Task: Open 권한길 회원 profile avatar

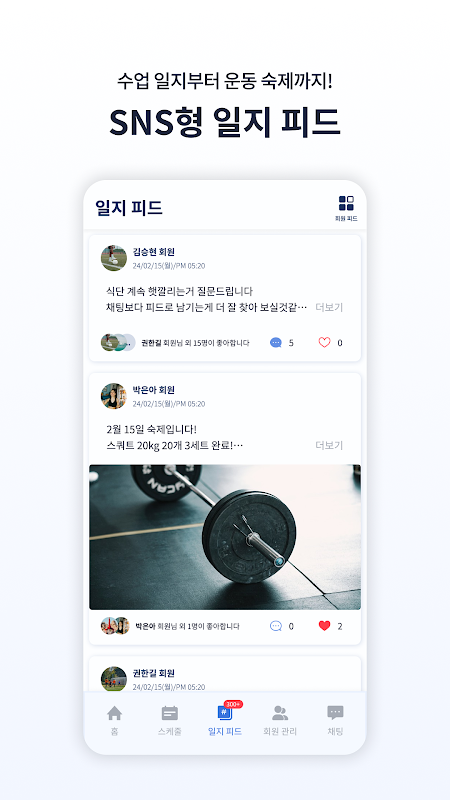Action: [x=114, y=679]
